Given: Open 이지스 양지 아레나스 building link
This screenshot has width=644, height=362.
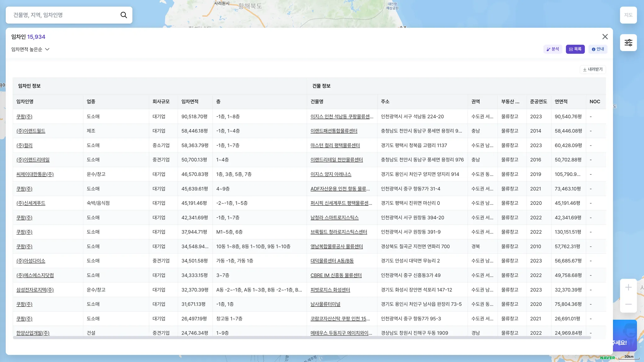Looking at the screenshot, I should [331, 174].
